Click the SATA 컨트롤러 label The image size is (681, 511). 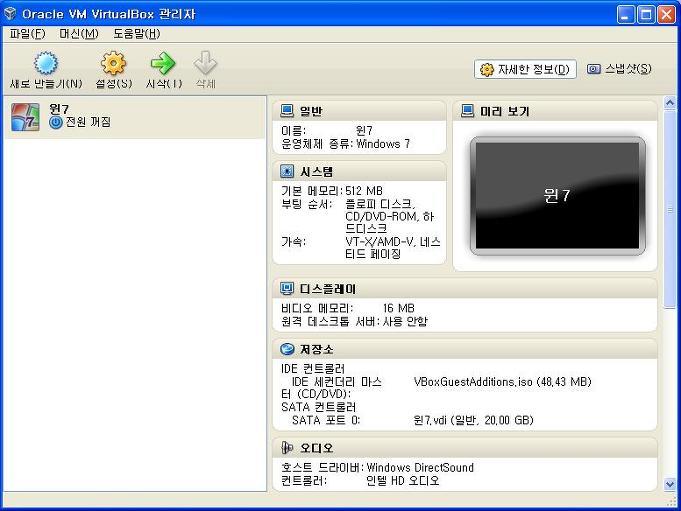click(318, 407)
